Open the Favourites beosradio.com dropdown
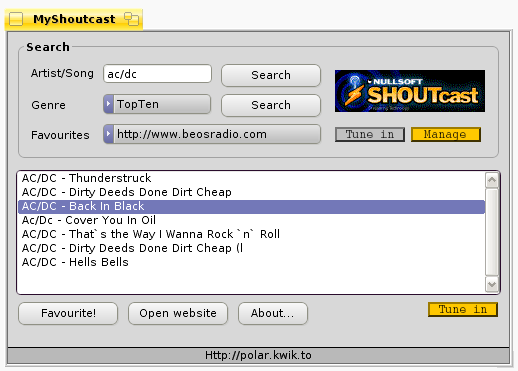 pyautogui.click(x=212, y=134)
